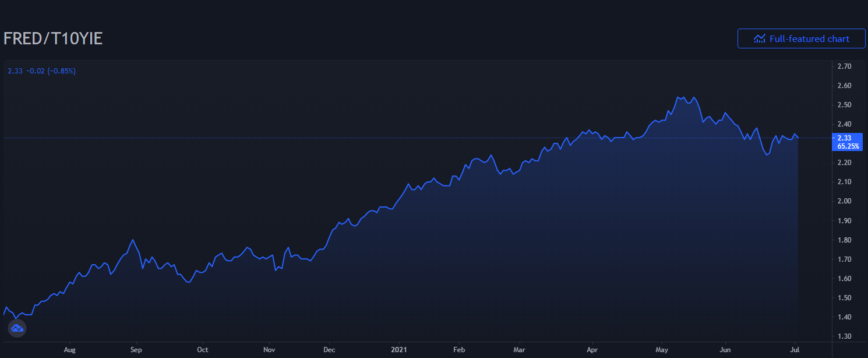Click the 2.00 level on price axis
This screenshot has width=868, height=358.
pyautogui.click(x=844, y=201)
